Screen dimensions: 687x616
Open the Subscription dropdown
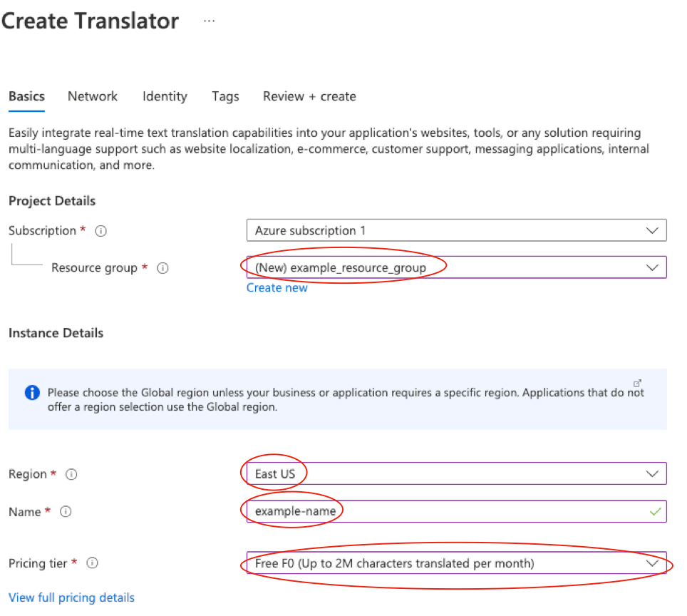coord(456,230)
